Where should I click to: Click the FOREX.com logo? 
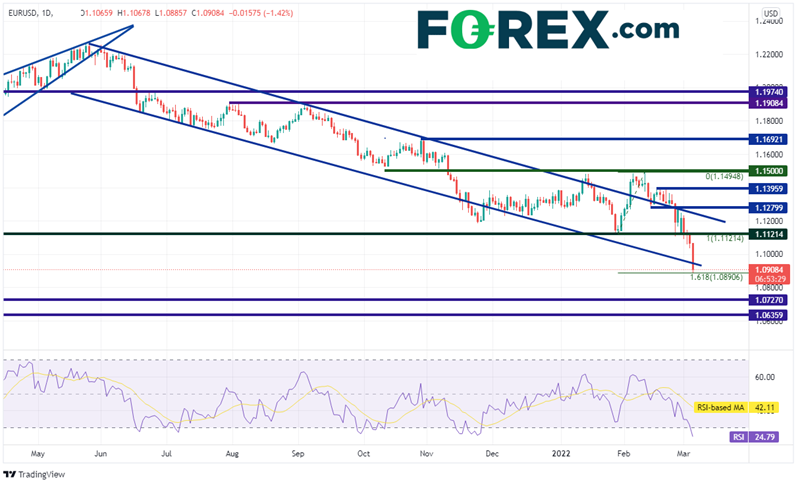tap(548, 30)
